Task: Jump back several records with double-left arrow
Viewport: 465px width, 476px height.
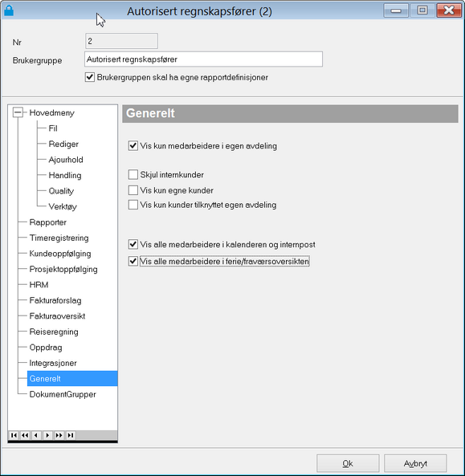Action: click(x=25, y=435)
